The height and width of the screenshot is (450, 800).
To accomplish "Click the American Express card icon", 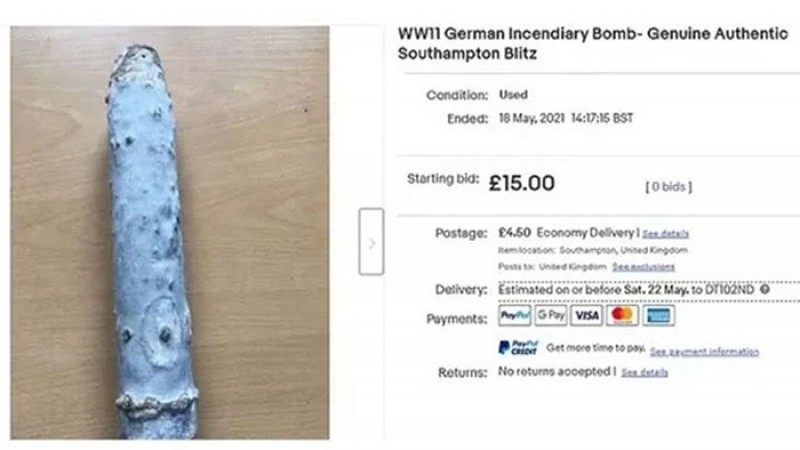I will (658, 316).
